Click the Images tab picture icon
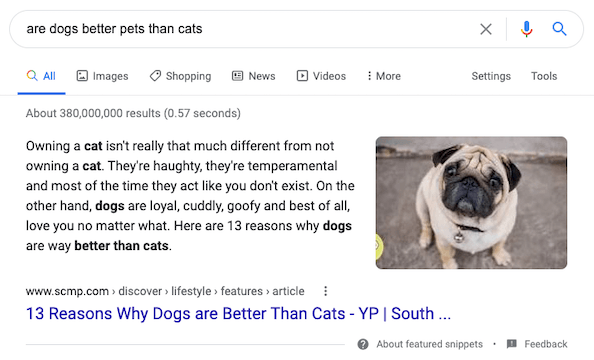 (82, 76)
